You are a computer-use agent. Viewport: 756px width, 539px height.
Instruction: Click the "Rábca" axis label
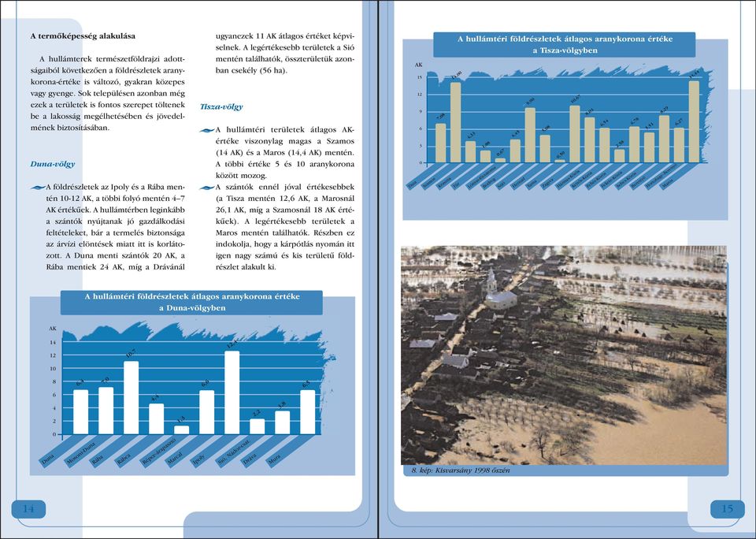[x=124, y=459]
